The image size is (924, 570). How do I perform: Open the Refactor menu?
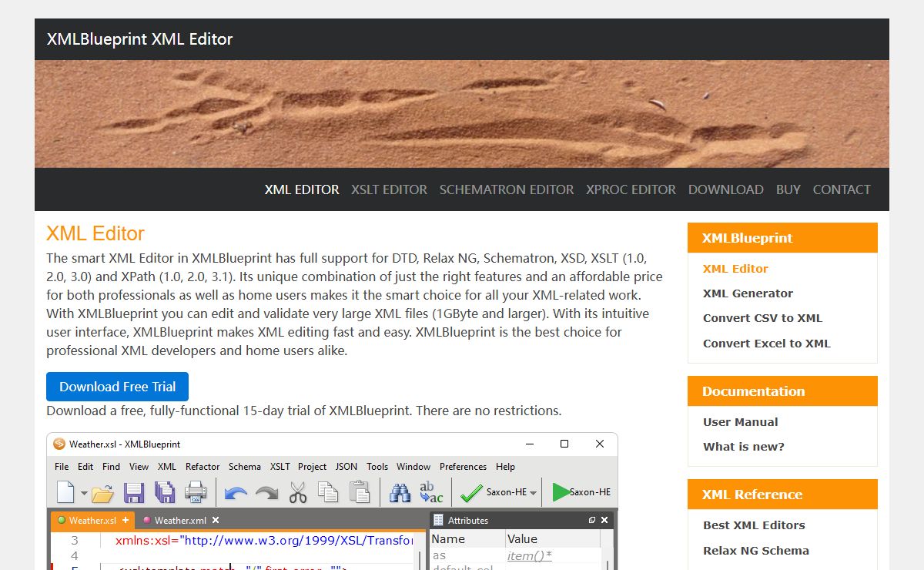203,467
